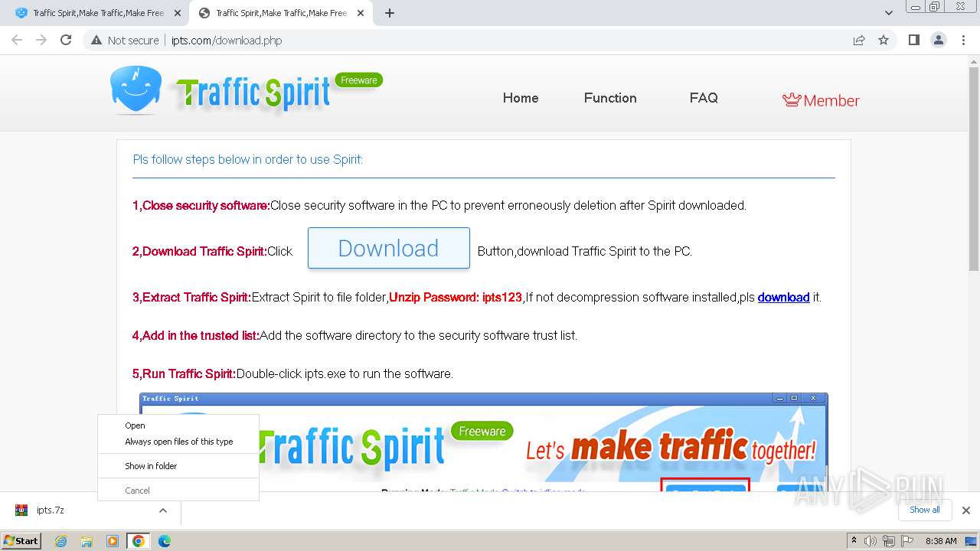Click Cancel in download context menu
Image resolution: width=980 pixels, height=551 pixels.
click(x=178, y=491)
